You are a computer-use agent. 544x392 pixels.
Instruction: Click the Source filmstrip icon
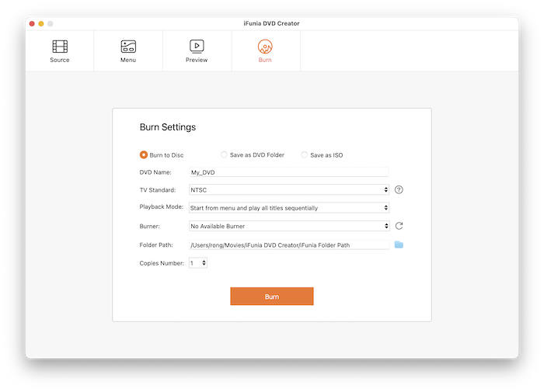point(60,47)
